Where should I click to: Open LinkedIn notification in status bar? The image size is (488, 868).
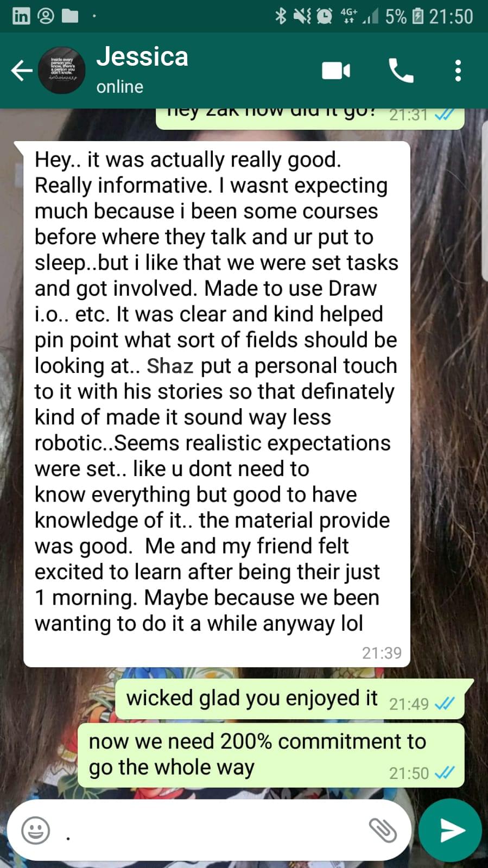(x=21, y=16)
